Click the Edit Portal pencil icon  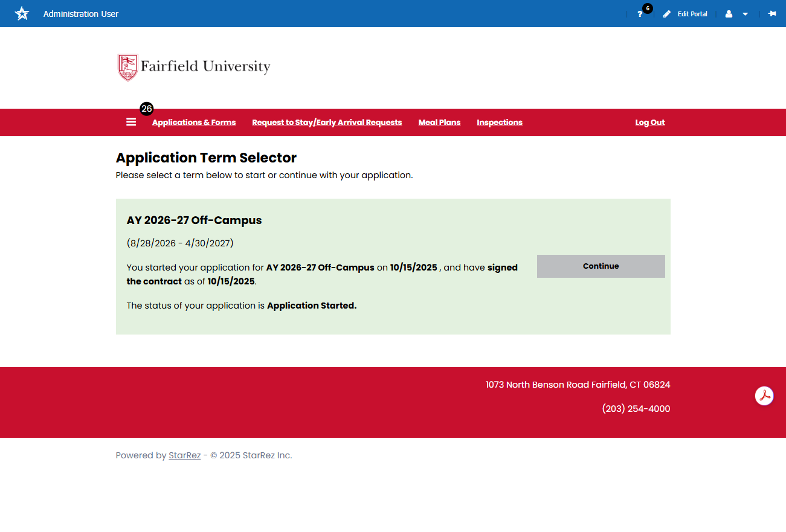coord(666,14)
